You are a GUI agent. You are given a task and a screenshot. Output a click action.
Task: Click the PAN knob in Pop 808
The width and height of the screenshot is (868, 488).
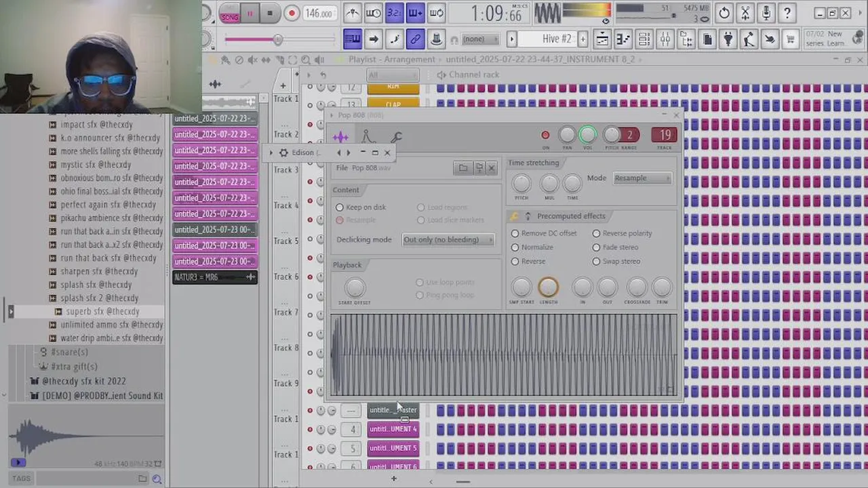tap(567, 136)
